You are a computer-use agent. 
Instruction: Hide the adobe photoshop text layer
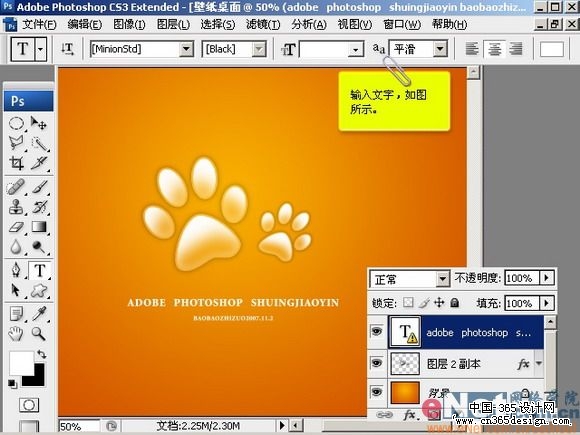coord(377,331)
